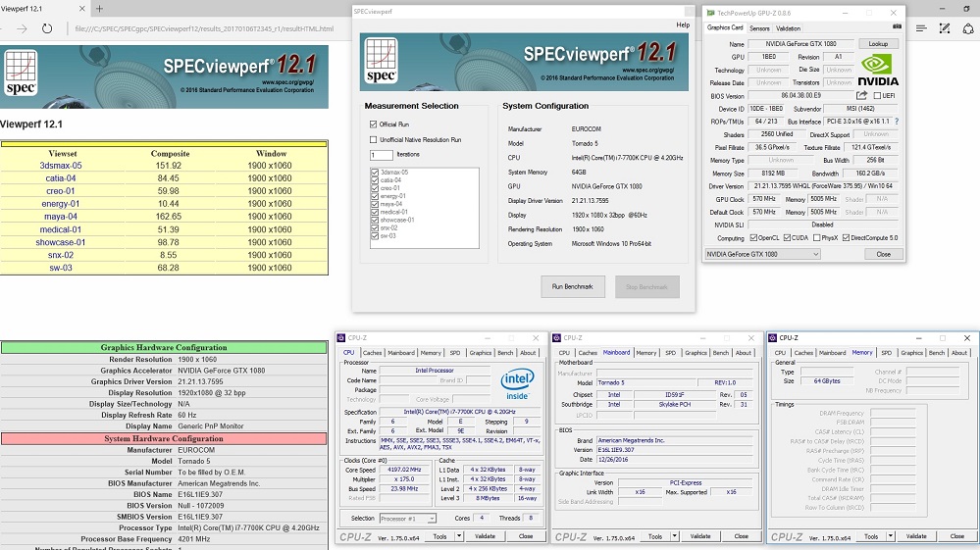This screenshot has height=550, width=980.
Task: Open the SPECviewperf Help menu
Action: coord(683,25)
